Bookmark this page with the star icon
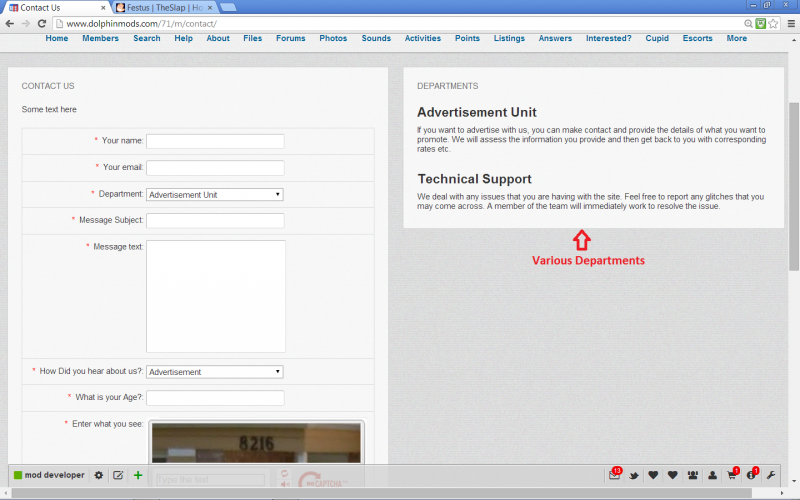The height and width of the screenshot is (500, 800). pos(773,23)
